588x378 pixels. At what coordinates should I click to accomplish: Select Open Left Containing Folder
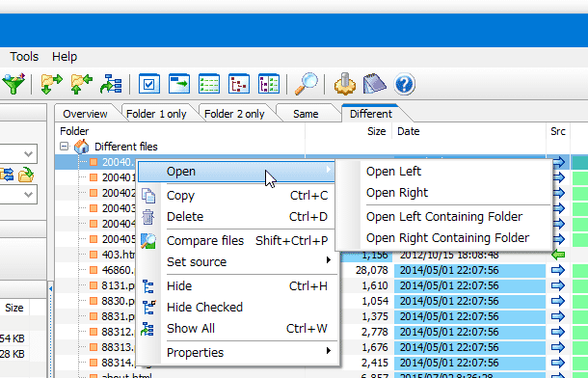(444, 217)
